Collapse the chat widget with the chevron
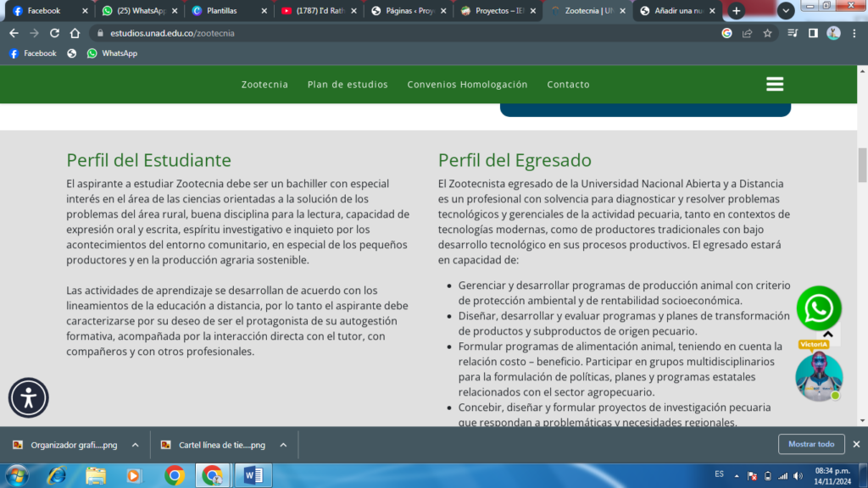 pos(828,335)
